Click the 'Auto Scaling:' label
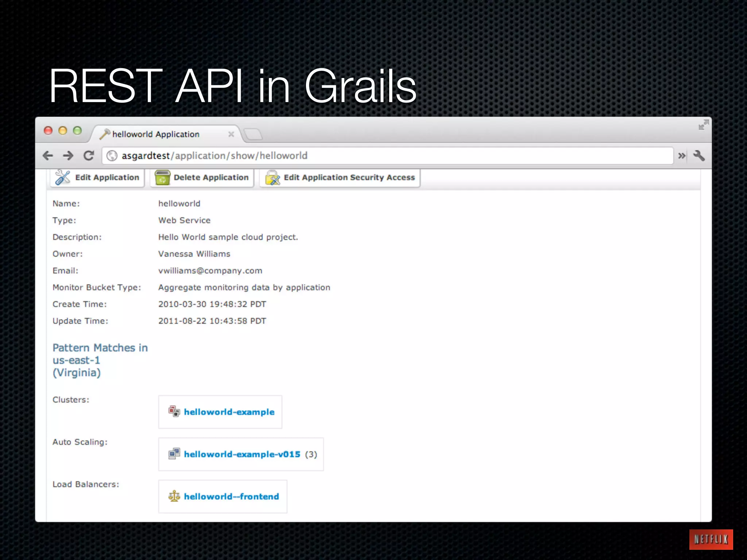The width and height of the screenshot is (747, 560). coord(80,442)
